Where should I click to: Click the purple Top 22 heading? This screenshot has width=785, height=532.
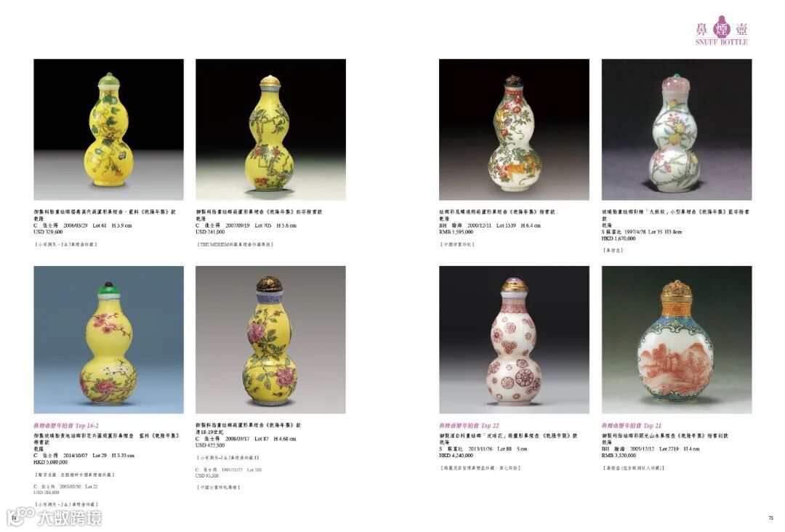click(469, 426)
